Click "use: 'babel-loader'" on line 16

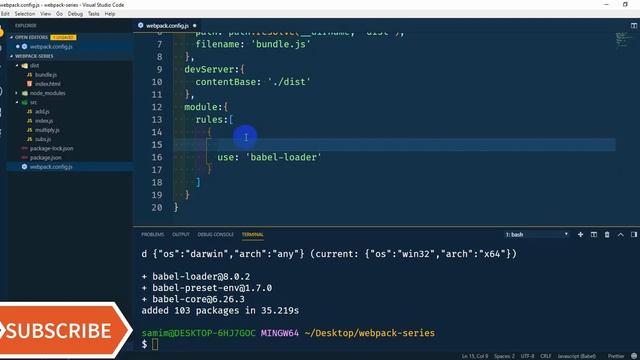click(269, 157)
